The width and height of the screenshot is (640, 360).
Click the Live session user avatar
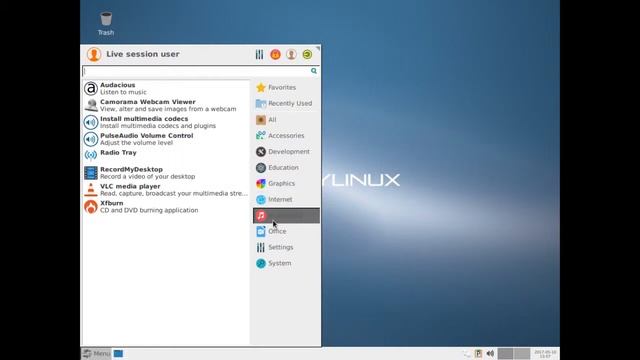[94, 54]
